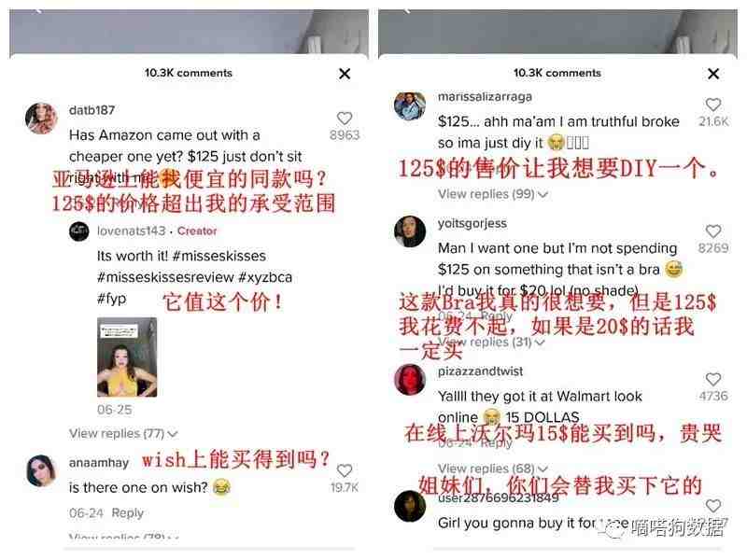This screenshot has height=560, width=747.
Task: Open pizazzandtwist's red avatar
Action: click(x=410, y=380)
